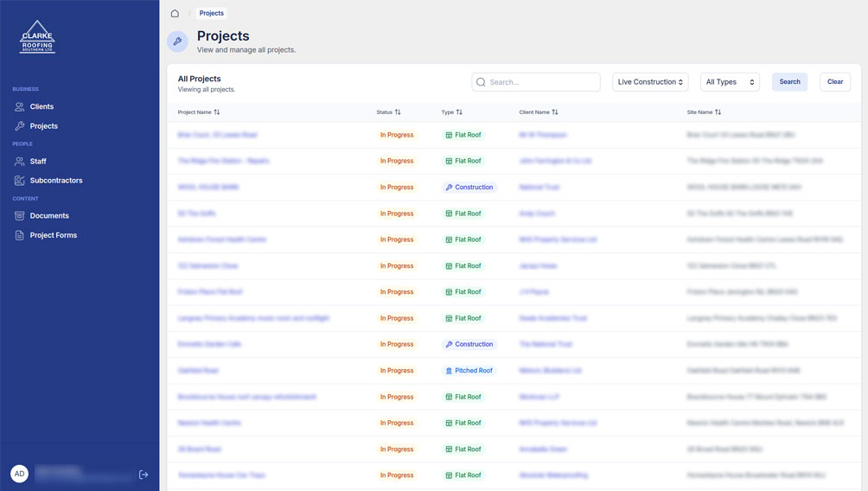Open Documents in the sidebar
This screenshot has height=491, width=868.
pos(49,216)
